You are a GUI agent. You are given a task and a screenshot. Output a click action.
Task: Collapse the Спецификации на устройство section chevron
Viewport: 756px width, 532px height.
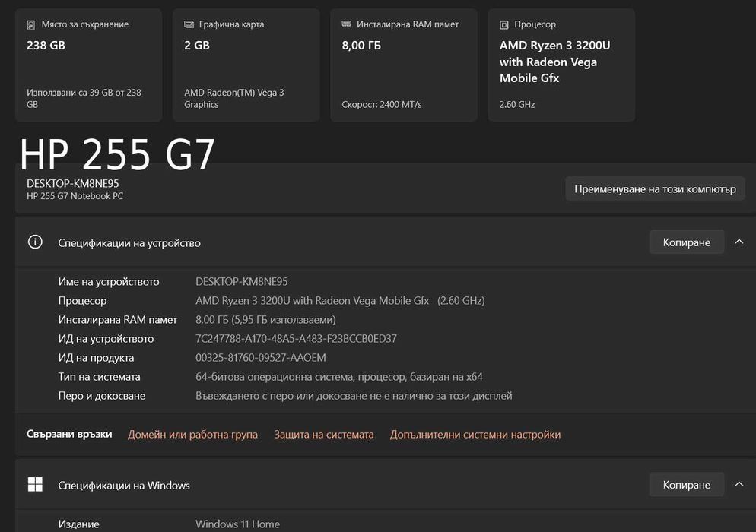(x=739, y=242)
